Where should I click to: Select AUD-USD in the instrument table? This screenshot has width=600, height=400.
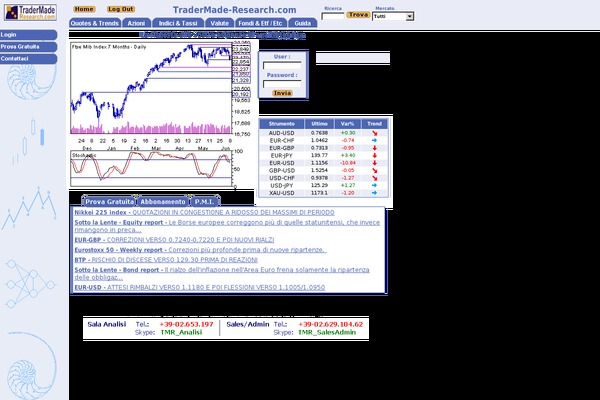(282, 133)
